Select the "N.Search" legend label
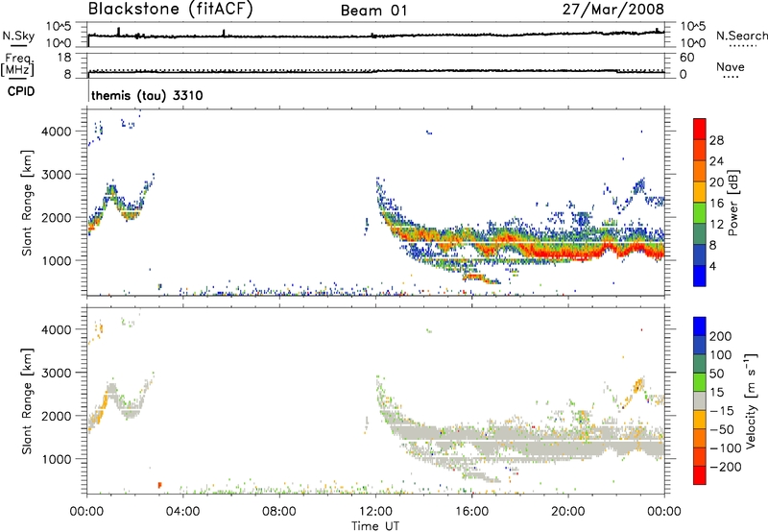 741,36
